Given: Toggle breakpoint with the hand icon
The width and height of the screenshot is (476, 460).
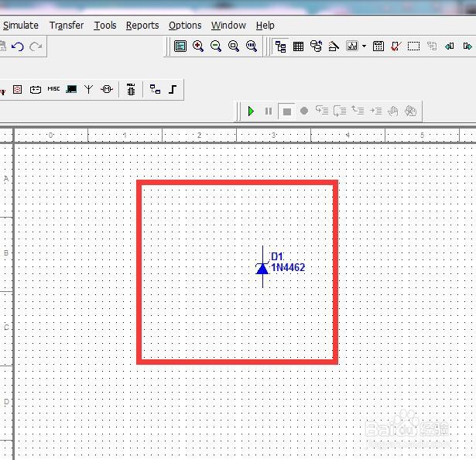Looking at the screenshot, I should (x=393, y=112).
